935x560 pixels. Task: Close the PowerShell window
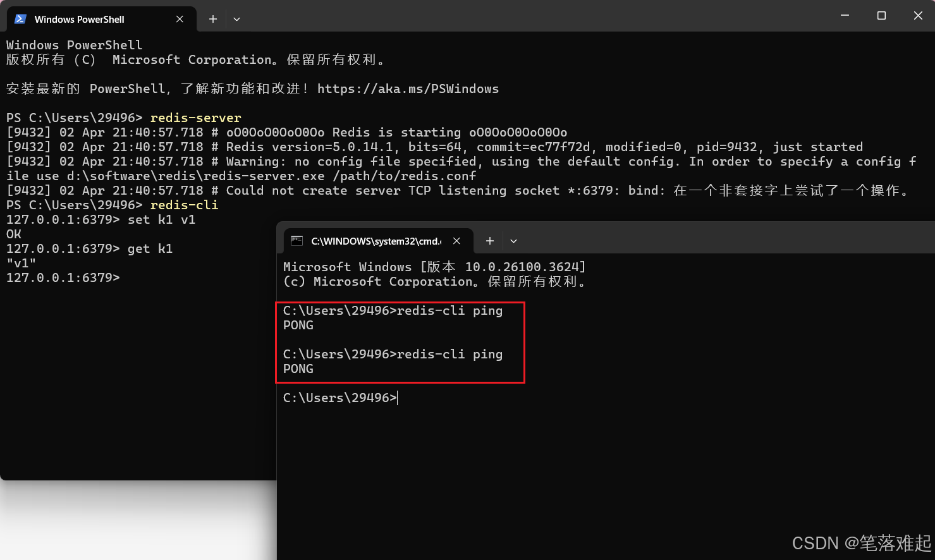918,15
